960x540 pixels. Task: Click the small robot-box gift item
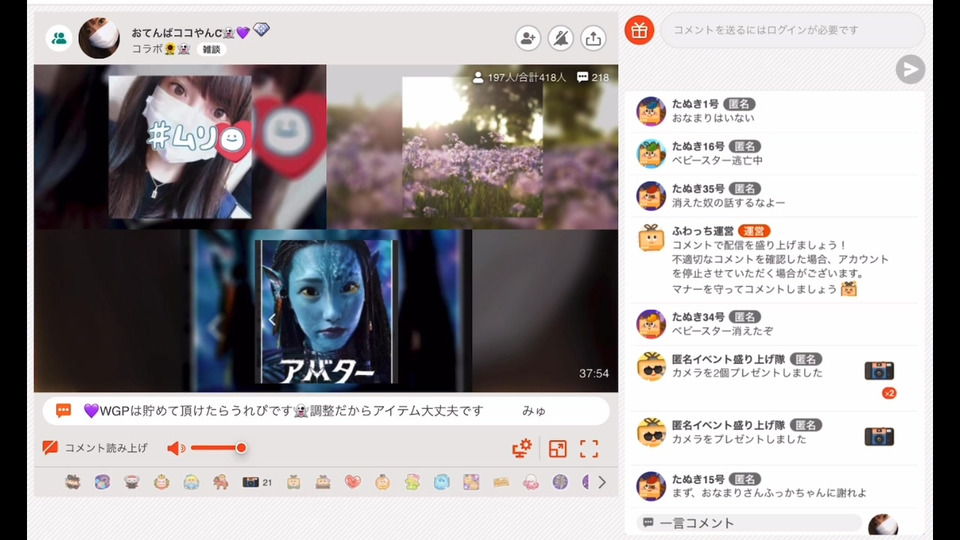pos(294,482)
